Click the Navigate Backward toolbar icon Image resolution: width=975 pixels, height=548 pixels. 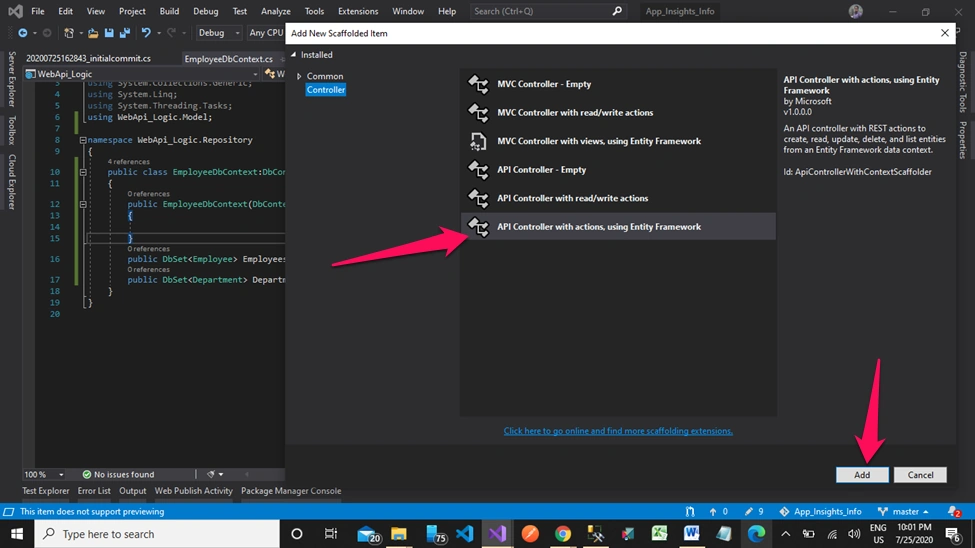pos(22,33)
